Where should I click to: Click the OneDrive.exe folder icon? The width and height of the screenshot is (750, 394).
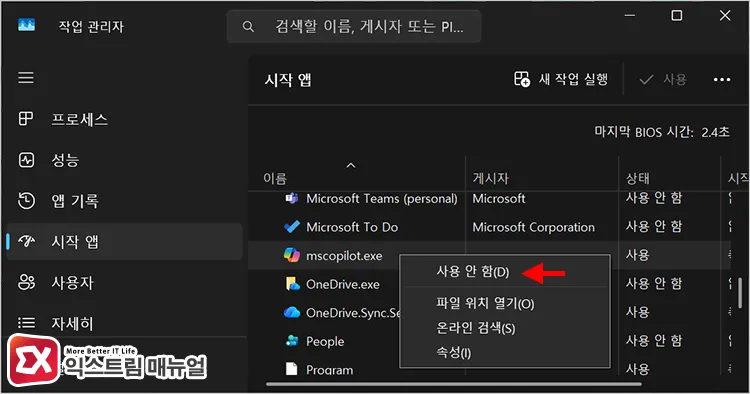pyautogui.click(x=292, y=284)
